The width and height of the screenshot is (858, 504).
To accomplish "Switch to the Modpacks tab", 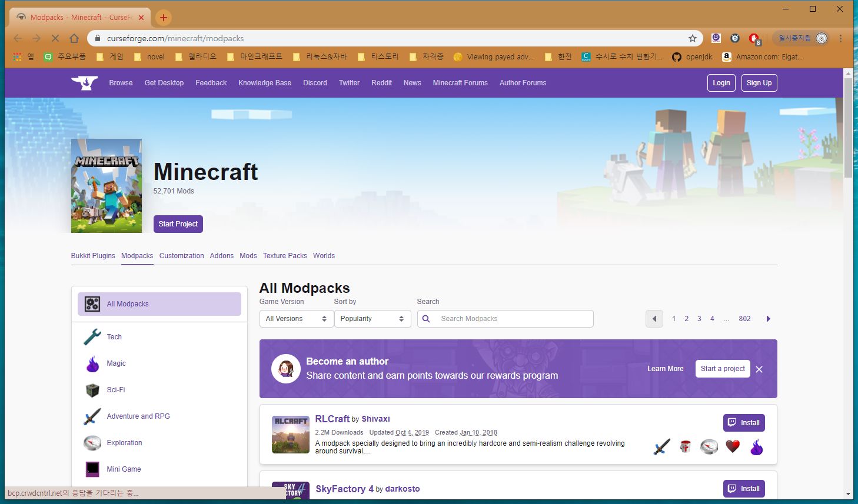I will tap(137, 256).
